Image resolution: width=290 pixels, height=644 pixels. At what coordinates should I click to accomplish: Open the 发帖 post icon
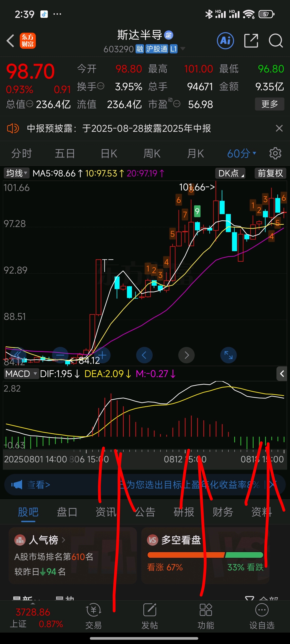pyautogui.click(x=150, y=610)
